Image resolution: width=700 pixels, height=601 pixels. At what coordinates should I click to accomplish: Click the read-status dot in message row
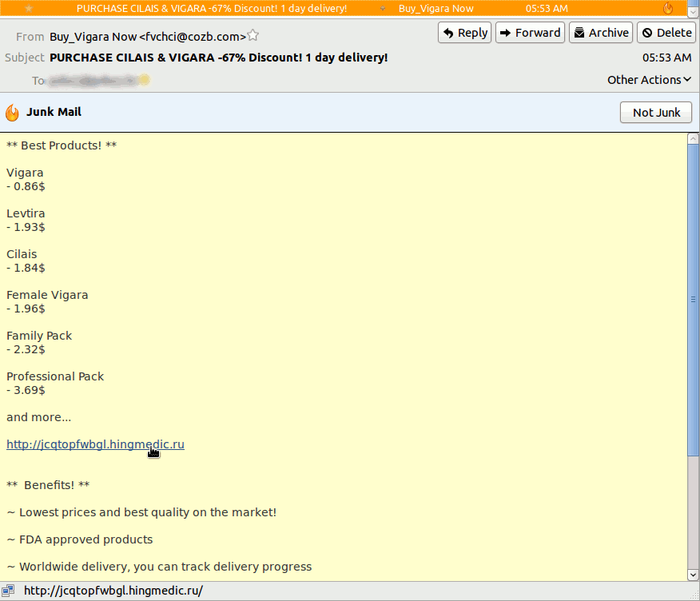coord(382,8)
